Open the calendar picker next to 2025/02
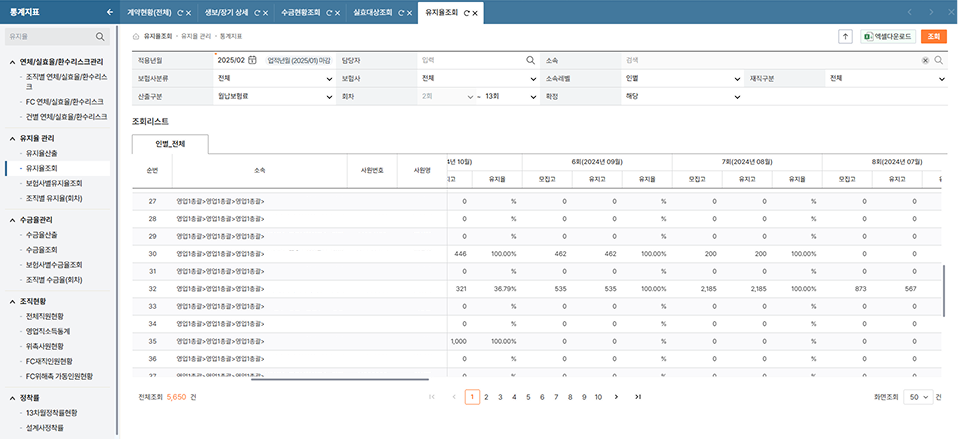Viewport: 958px width, 439px height. pyautogui.click(x=252, y=60)
